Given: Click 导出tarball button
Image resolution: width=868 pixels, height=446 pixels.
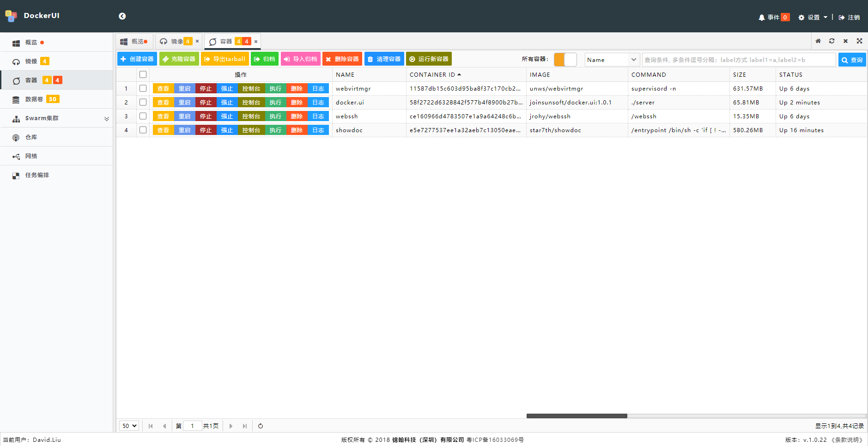Looking at the screenshot, I should pos(225,59).
